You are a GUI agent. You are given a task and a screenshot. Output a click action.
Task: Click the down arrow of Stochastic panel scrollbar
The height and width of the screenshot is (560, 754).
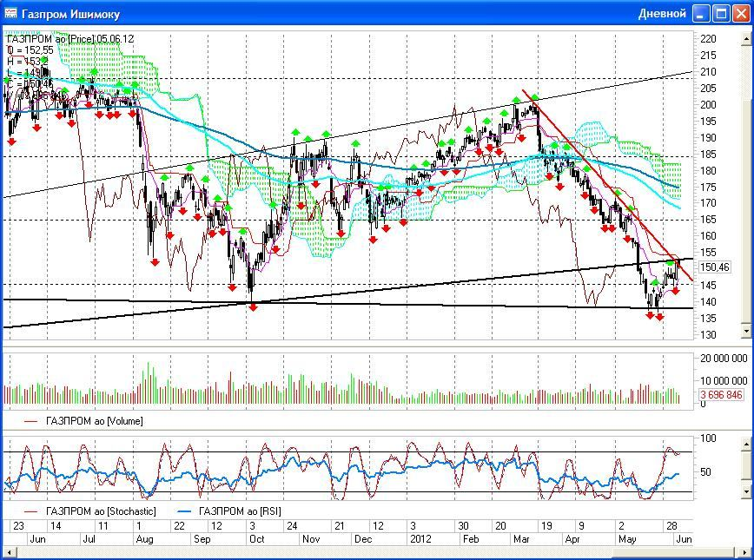(746, 491)
